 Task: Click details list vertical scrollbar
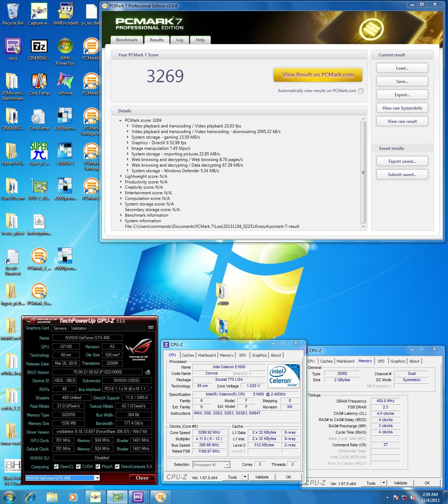(363, 173)
